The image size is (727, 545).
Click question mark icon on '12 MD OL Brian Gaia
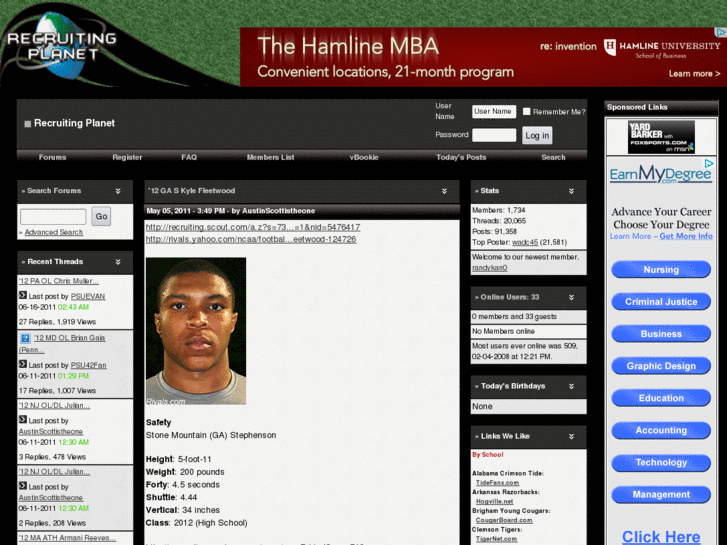pos(25,338)
